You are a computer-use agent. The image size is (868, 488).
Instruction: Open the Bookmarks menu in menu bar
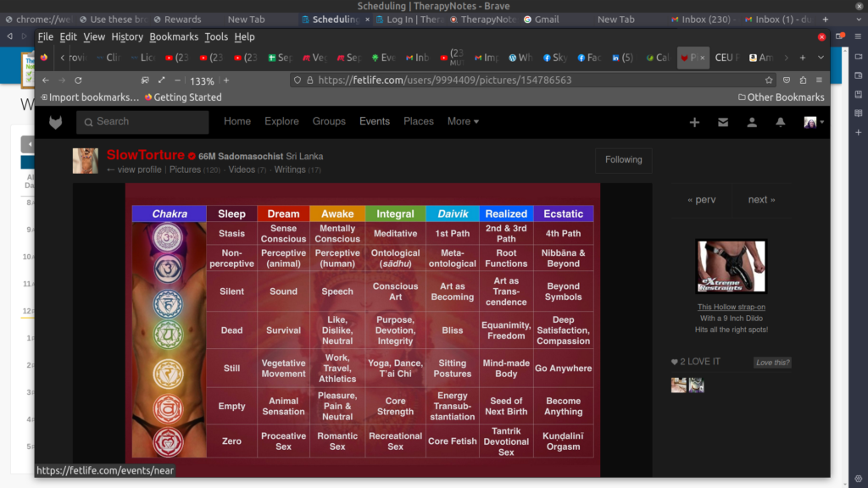(174, 37)
